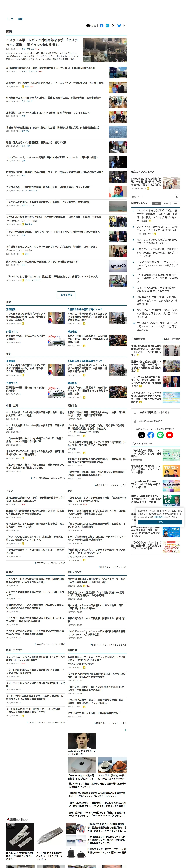Open the Amazon logo article thumbnail
This screenshot has width=186, height=868.
118,266
